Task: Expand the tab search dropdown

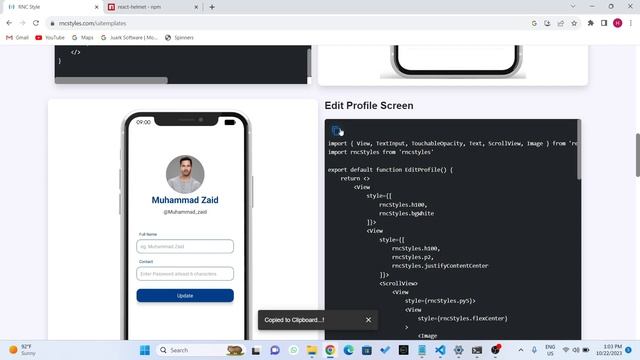Action: coord(573,7)
